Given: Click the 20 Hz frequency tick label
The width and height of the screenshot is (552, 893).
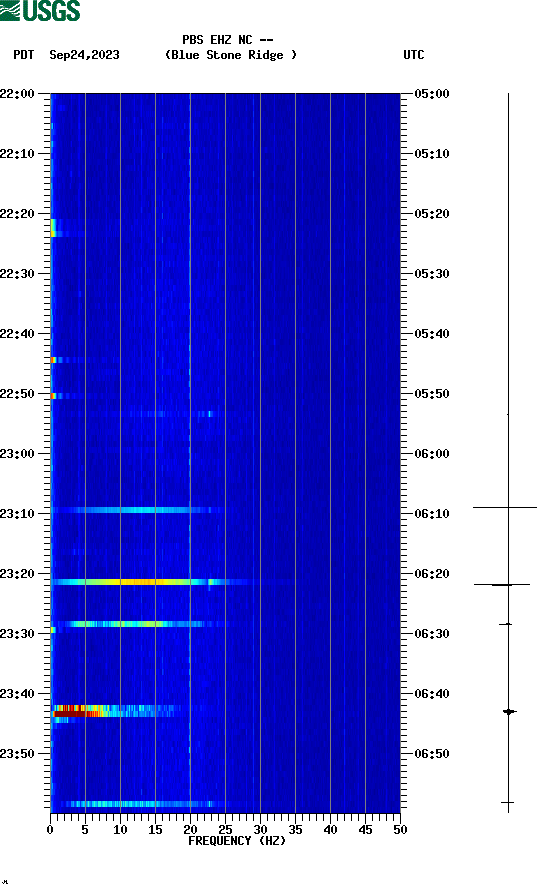Looking at the screenshot, I should point(190,830).
